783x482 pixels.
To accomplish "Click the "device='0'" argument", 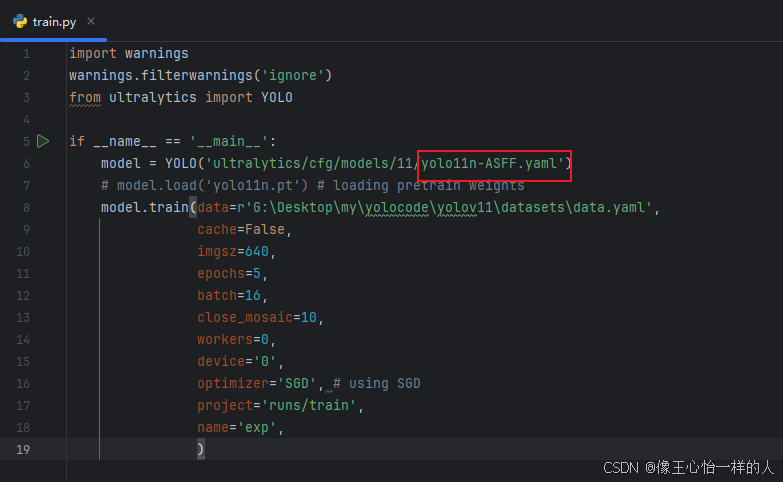I will coord(237,361).
